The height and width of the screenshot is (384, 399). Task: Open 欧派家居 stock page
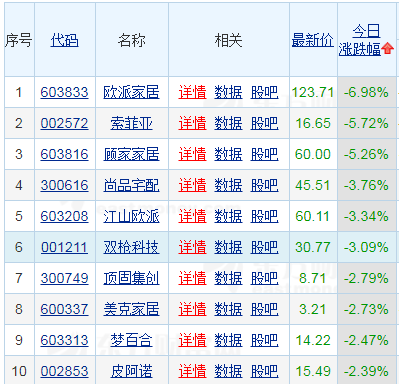pos(131,92)
